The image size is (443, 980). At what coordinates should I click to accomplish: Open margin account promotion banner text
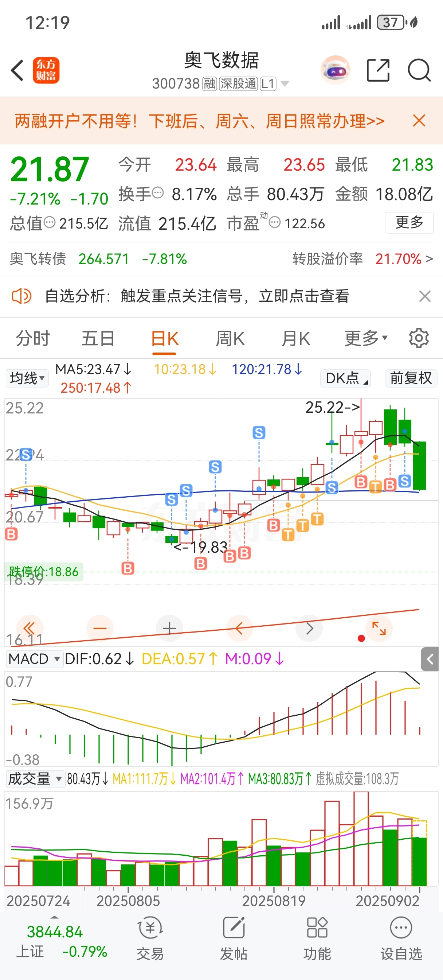pos(200,121)
